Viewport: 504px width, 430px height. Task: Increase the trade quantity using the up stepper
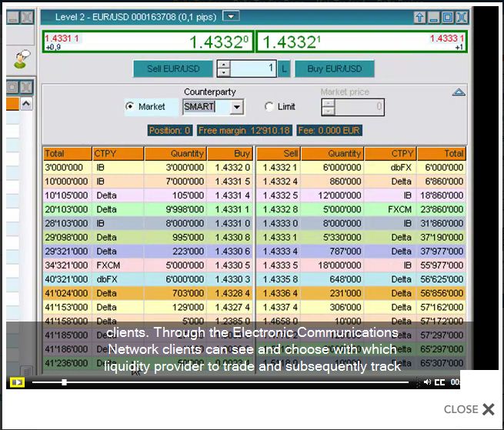224,64
